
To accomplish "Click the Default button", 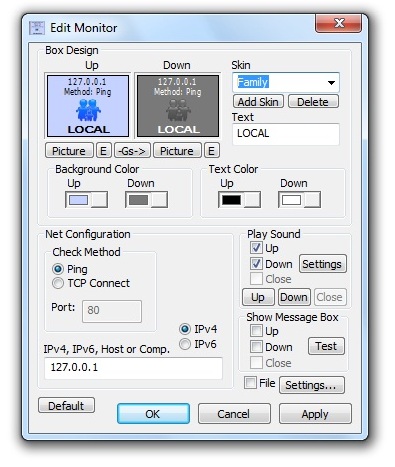I will point(66,405).
